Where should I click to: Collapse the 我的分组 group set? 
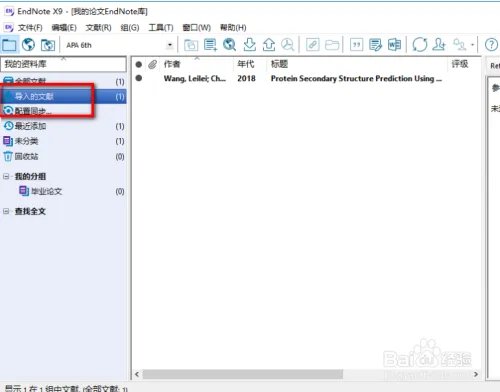[x=6, y=176]
